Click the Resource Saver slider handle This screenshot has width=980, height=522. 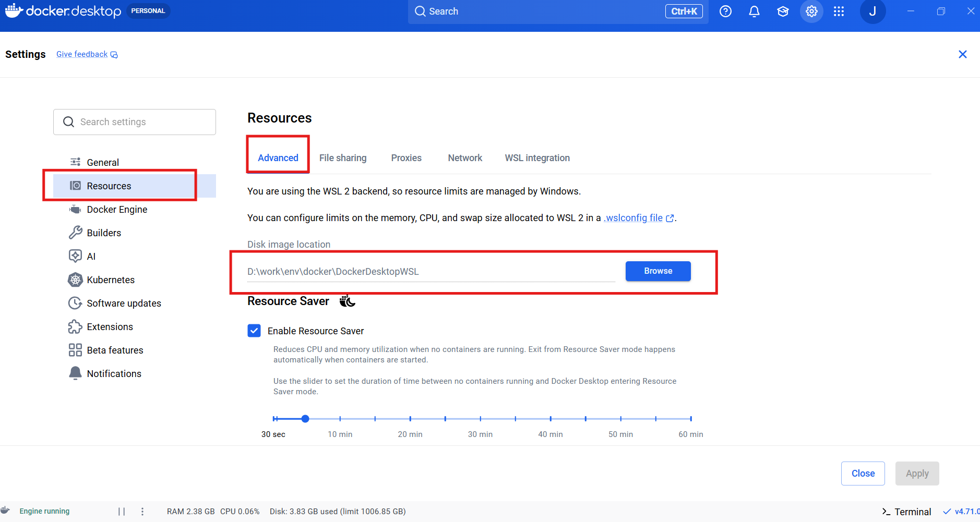(x=305, y=419)
